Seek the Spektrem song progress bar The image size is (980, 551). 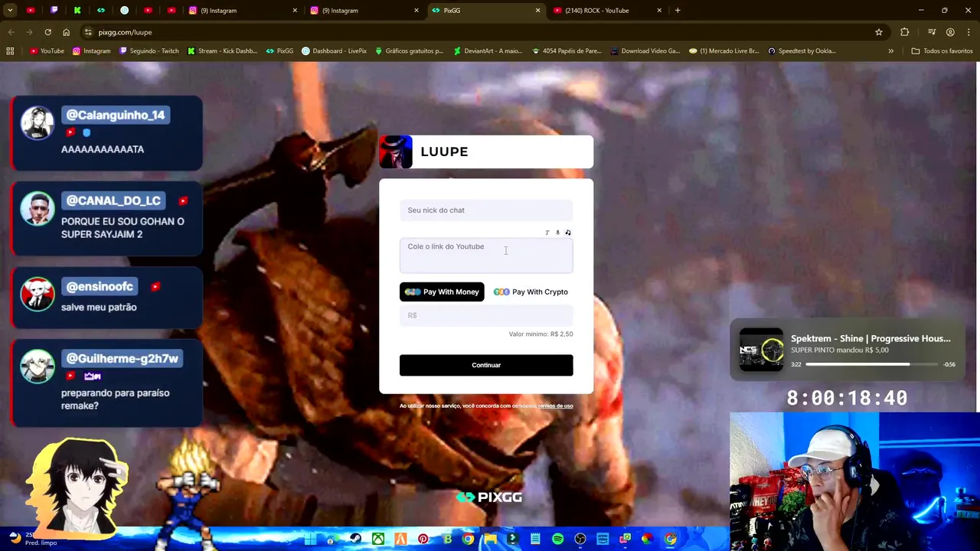click(871, 364)
